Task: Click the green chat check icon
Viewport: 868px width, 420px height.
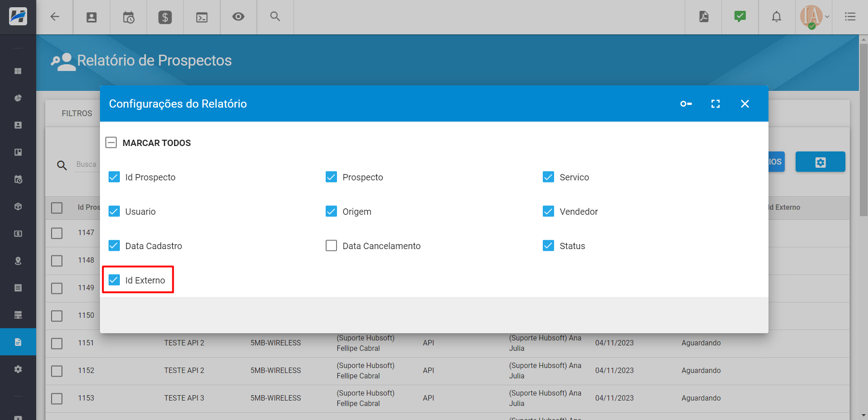Action: 740,17
